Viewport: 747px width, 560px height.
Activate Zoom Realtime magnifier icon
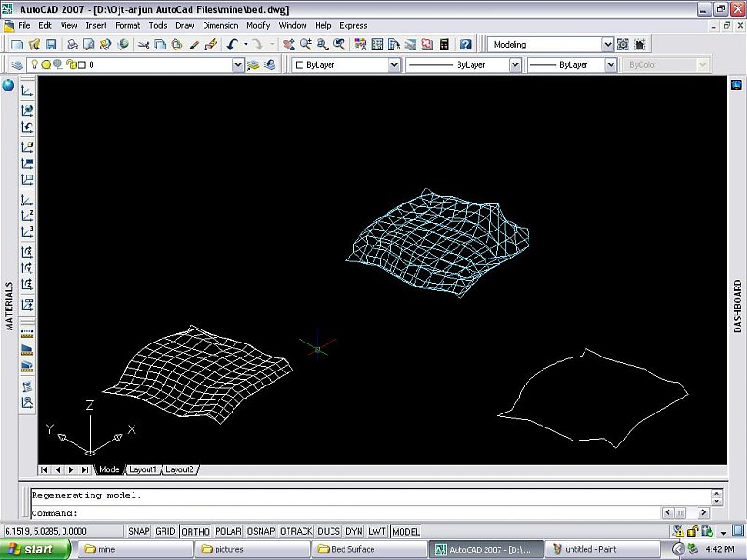click(305, 44)
